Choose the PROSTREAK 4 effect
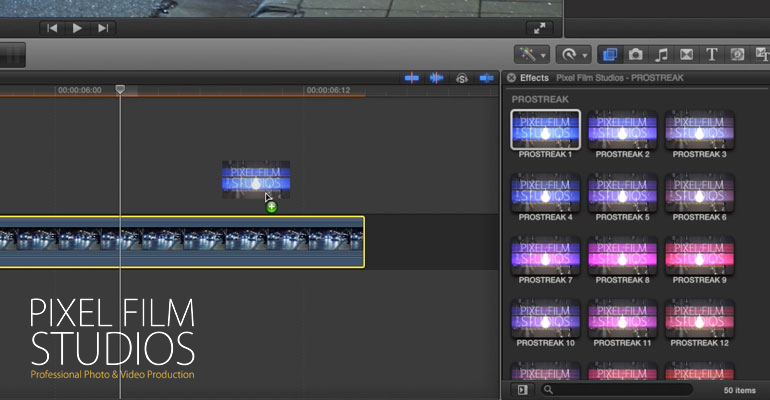This screenshot has height=400, width=770. (x=545, y=192)
